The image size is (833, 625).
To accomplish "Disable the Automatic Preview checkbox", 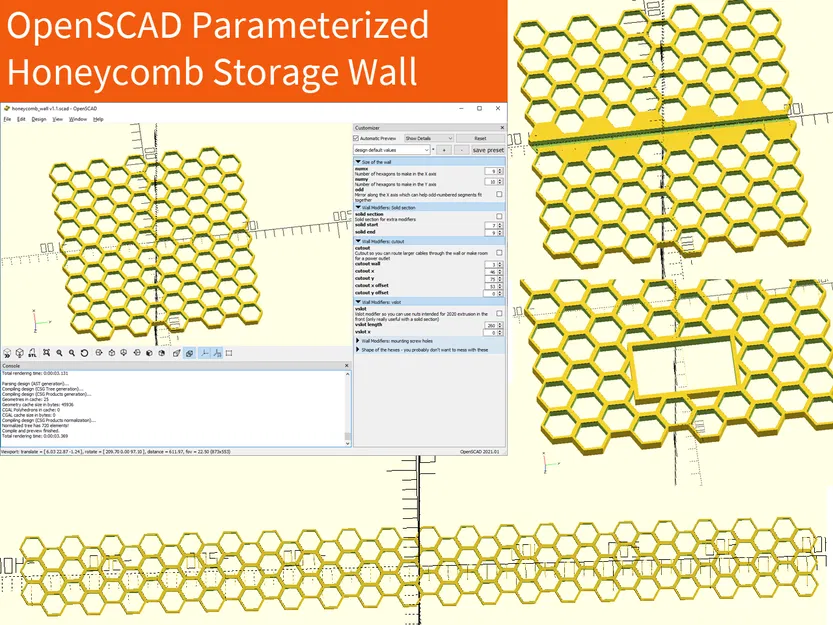I will pos(355,139).
